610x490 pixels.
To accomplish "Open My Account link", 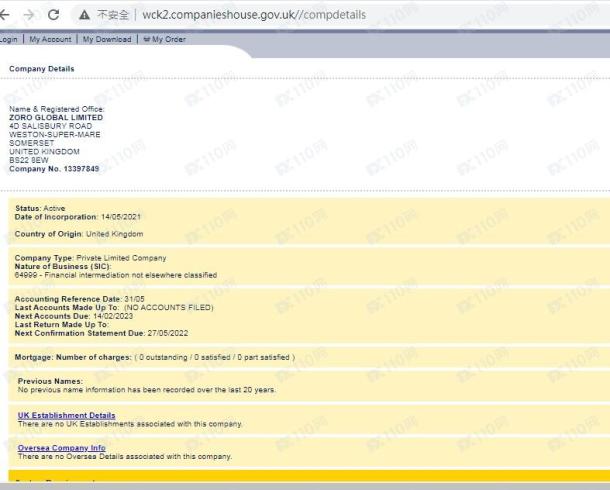I will coord(51,39).
